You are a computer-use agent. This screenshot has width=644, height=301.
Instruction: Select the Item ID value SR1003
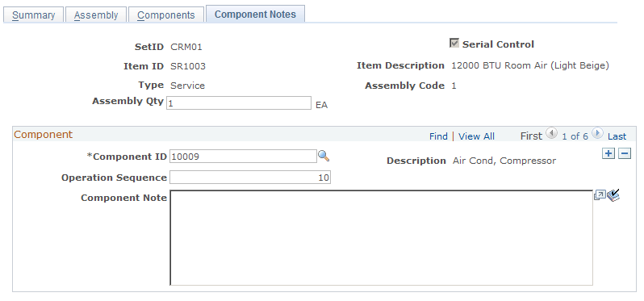(x=188, y=66)
